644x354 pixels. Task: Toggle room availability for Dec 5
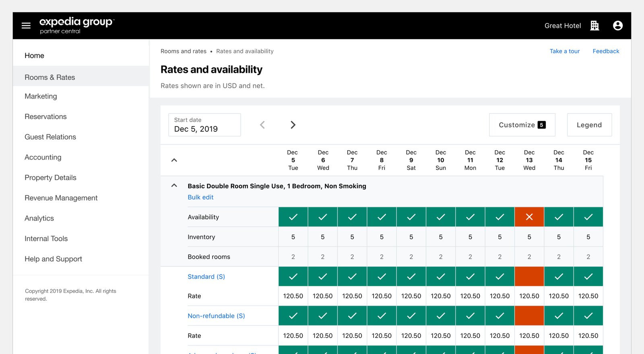(293, 217)
